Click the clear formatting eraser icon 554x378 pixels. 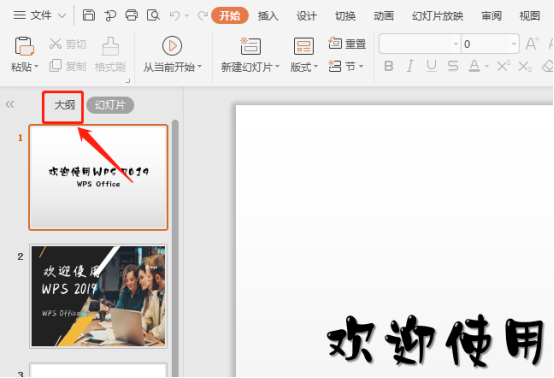[x=548, y=66]
